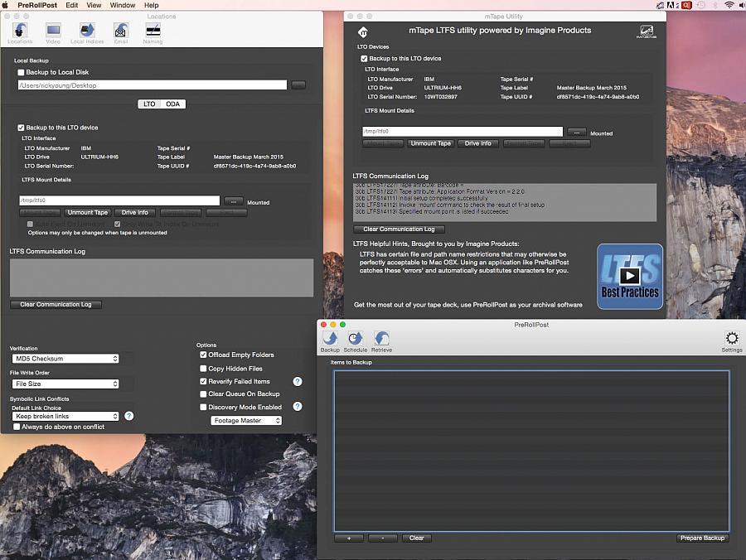Viewport: 746px width, 560px height.
Task: Click the Prepare Backup button
Action: point(702,538)
